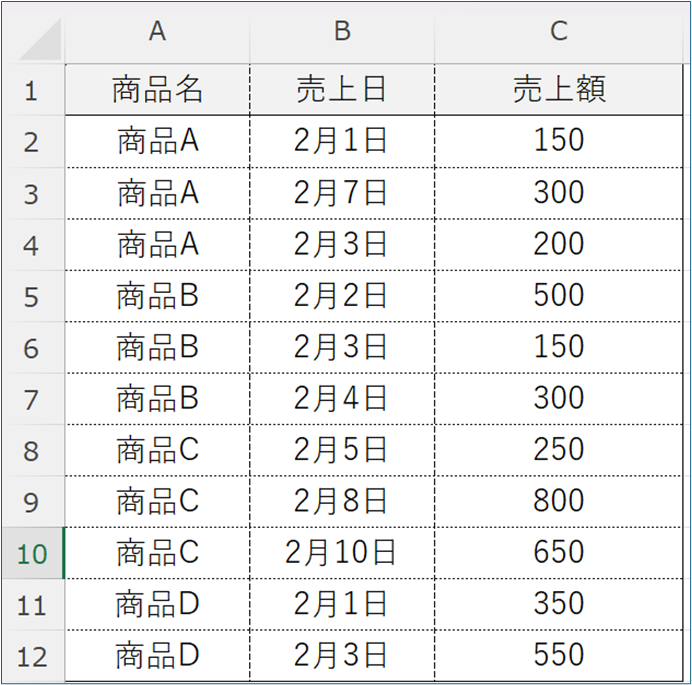Select the cell containing 800

coord(558,500)
